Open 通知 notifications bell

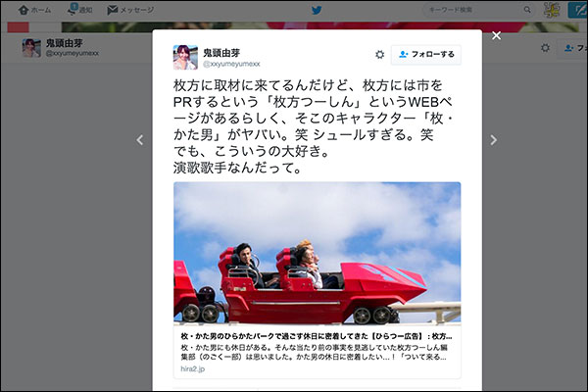coord(72,10)
